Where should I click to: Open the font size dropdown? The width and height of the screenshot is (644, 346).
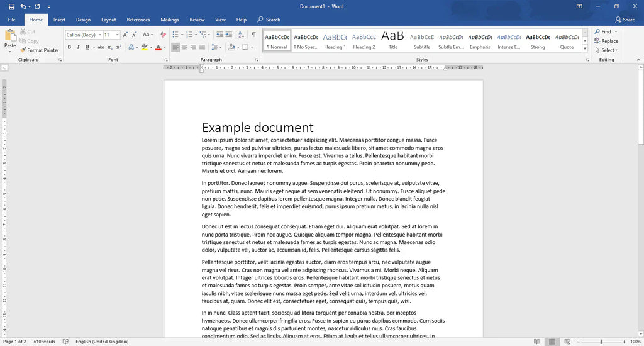[117, 35]
